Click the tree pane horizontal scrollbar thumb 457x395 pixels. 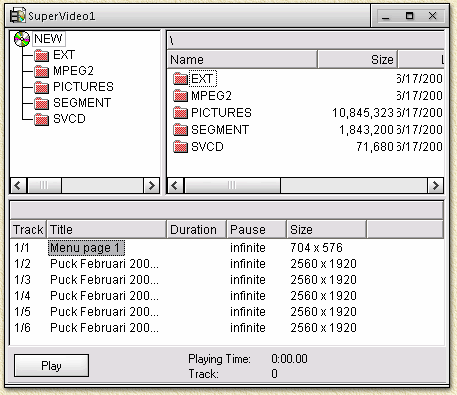pyautogui.click(x=44, y=185)
